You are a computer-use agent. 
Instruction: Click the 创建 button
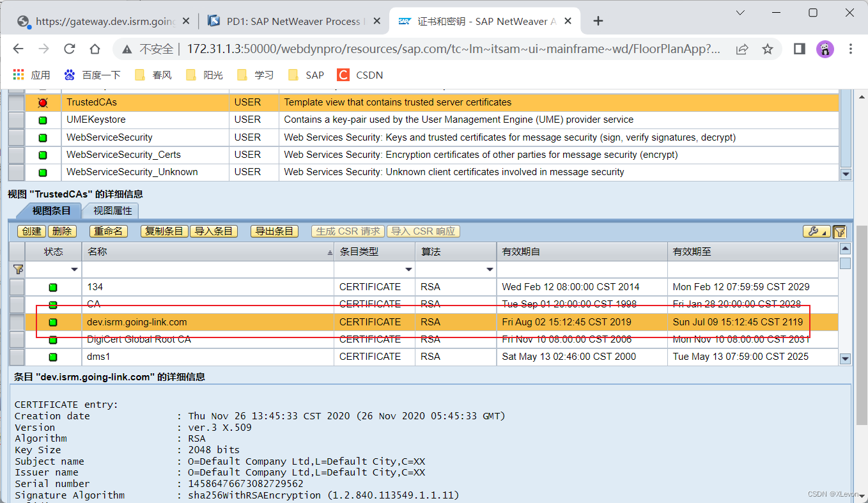[31, 231]
